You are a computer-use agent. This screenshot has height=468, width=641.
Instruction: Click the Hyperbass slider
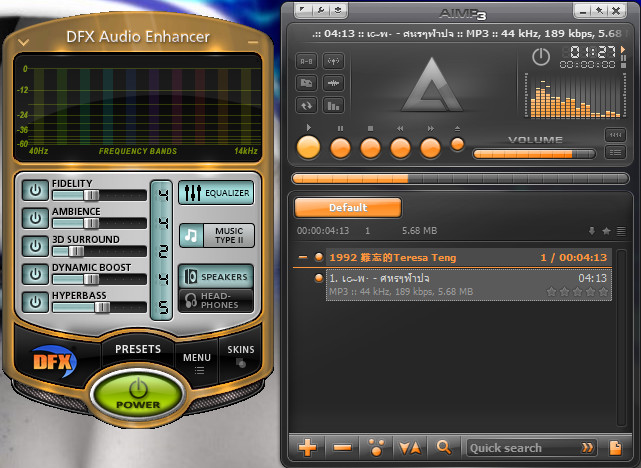(99, 307)
